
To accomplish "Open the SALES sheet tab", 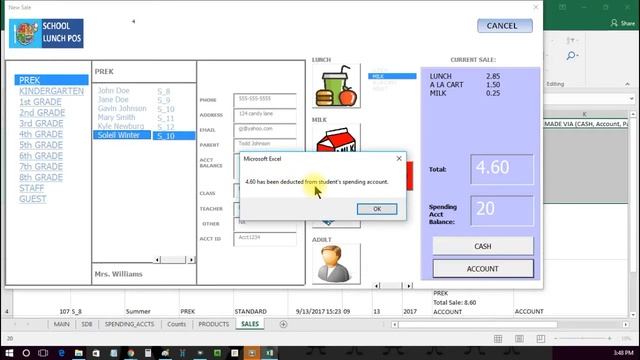I will [250, 324].
